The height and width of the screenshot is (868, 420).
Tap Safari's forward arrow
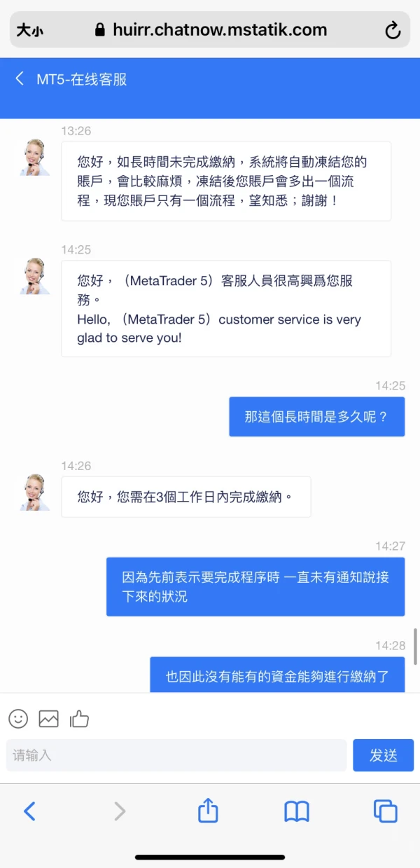click(x=120, y=811)
